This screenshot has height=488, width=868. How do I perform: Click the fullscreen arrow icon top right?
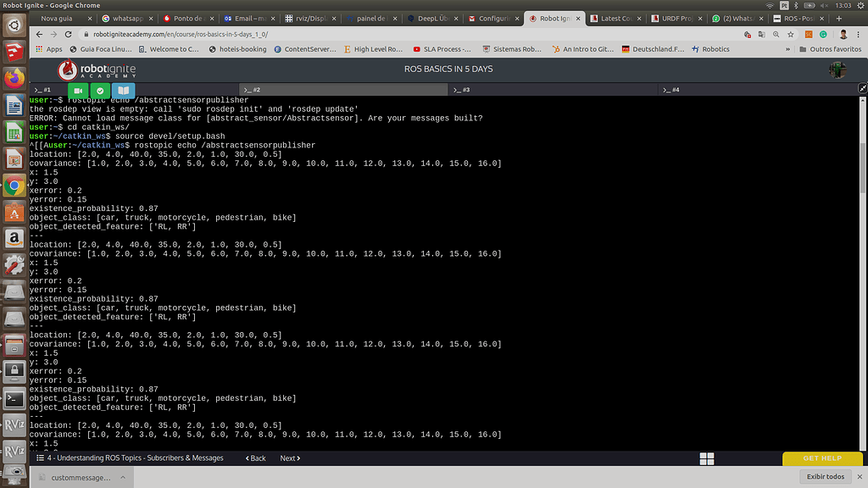(862, 87)
